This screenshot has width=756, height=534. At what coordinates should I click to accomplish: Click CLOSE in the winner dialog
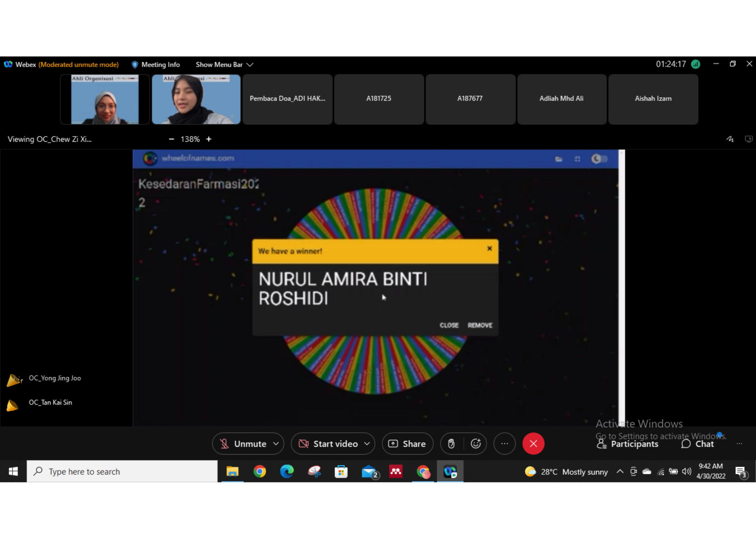coord(449,325)
